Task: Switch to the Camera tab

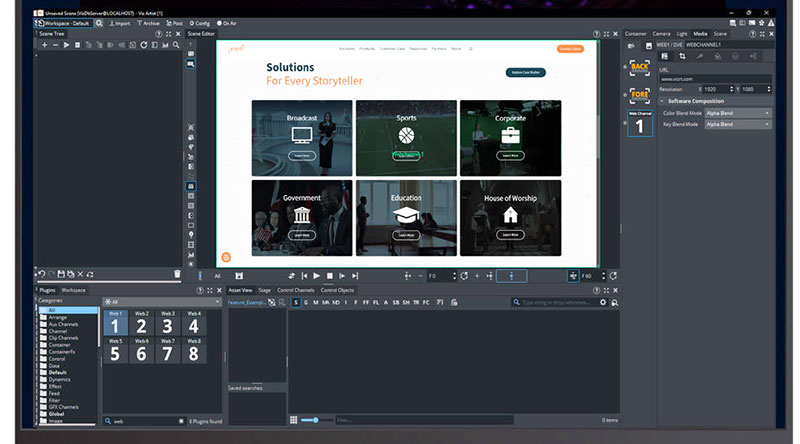Action: pos(662,33)
